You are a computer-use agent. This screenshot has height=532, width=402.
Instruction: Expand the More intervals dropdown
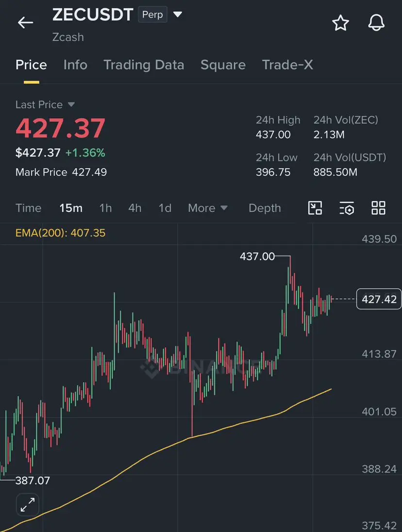point(208,208)
